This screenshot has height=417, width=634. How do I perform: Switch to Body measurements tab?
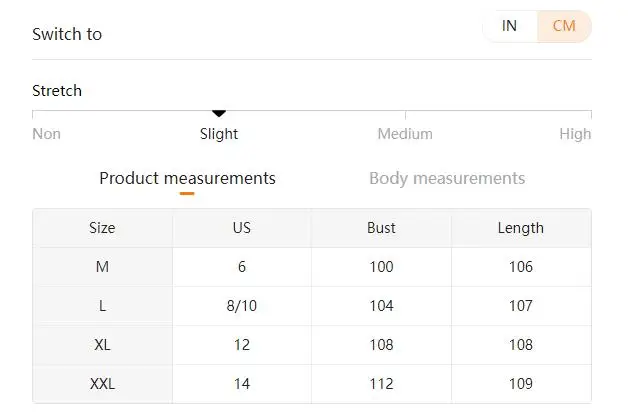click(447, 178)
